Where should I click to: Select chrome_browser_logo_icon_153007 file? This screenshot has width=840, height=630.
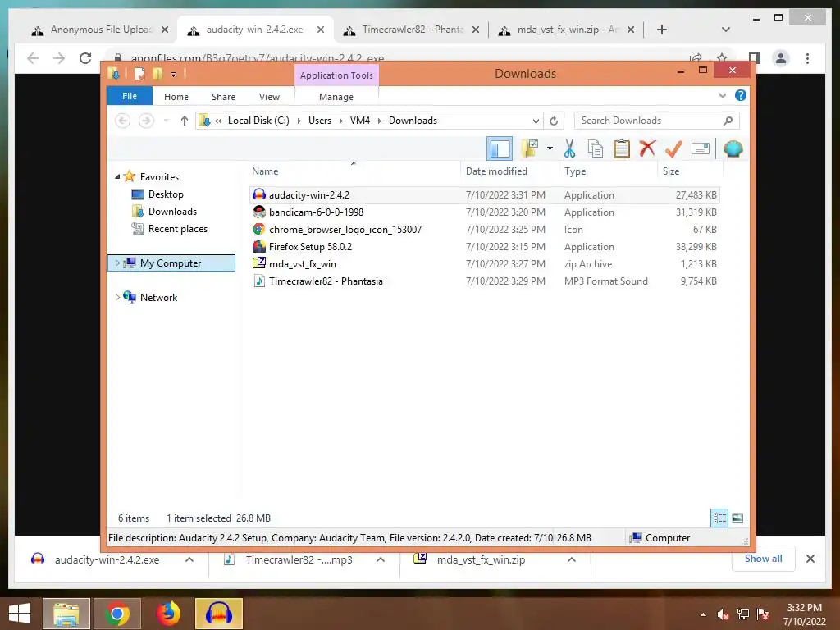484,230
